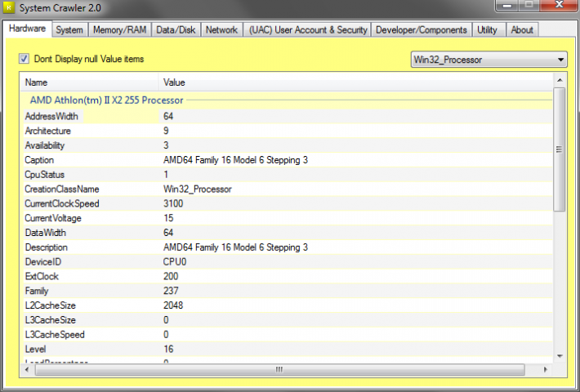This screenshot has width=580, height=392.
Task: Open the Data/Disk tab
Action: point(176,30)
